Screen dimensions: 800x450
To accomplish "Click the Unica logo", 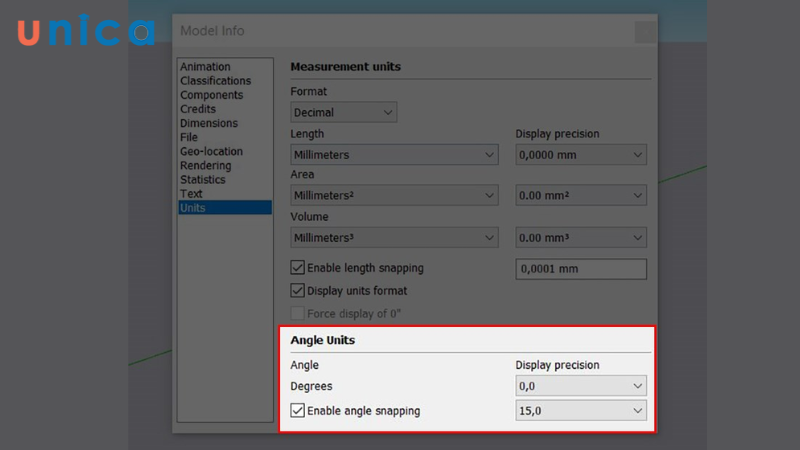I will pyautogui.click(x=84, y=31).
